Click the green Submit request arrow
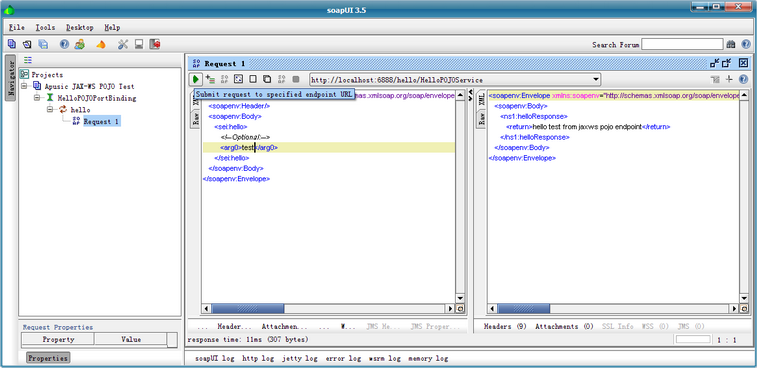This screenshot has height=368, width=757. [196, 79]
